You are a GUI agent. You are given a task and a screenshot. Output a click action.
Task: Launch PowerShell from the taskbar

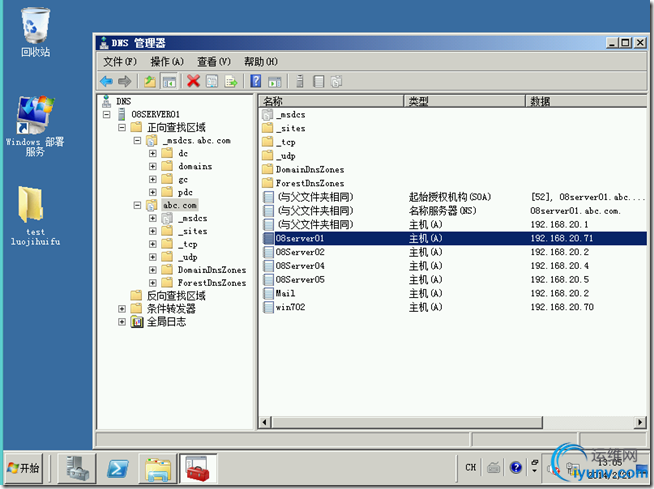coord(118,468)
